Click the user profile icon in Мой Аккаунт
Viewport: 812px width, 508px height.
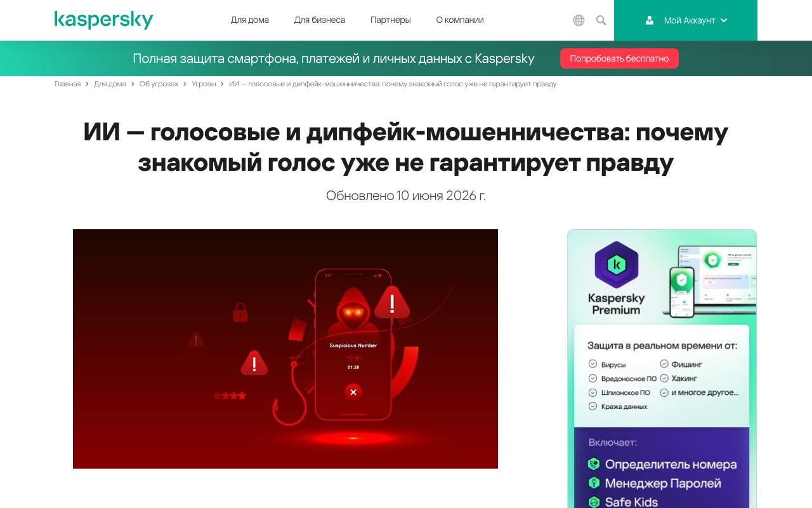650,20
